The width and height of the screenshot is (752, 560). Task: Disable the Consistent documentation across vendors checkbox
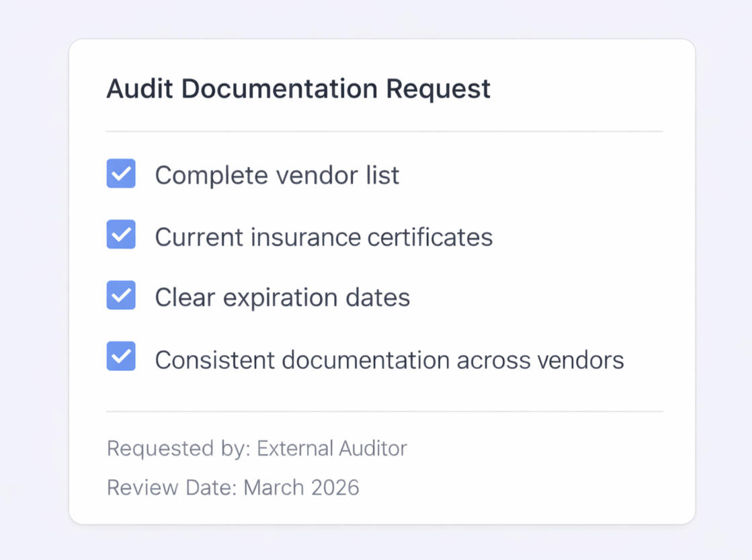tap(121, 356)
